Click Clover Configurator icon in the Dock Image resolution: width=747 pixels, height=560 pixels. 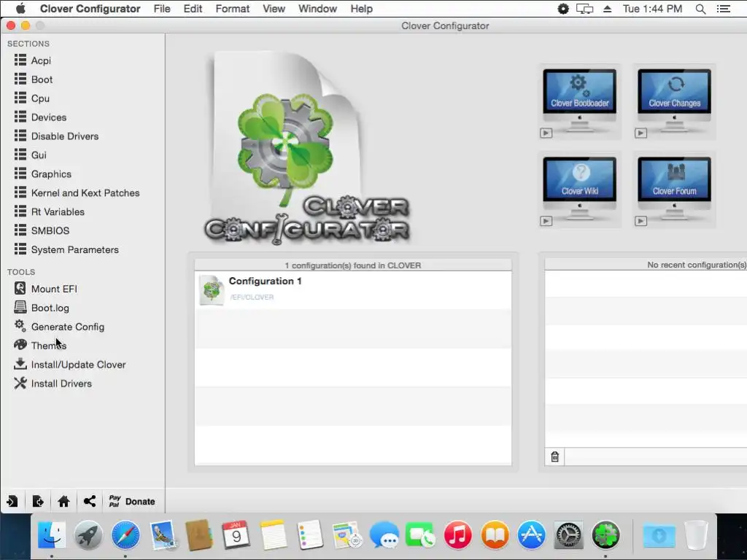pyautogui.click(x=605, y=534)
